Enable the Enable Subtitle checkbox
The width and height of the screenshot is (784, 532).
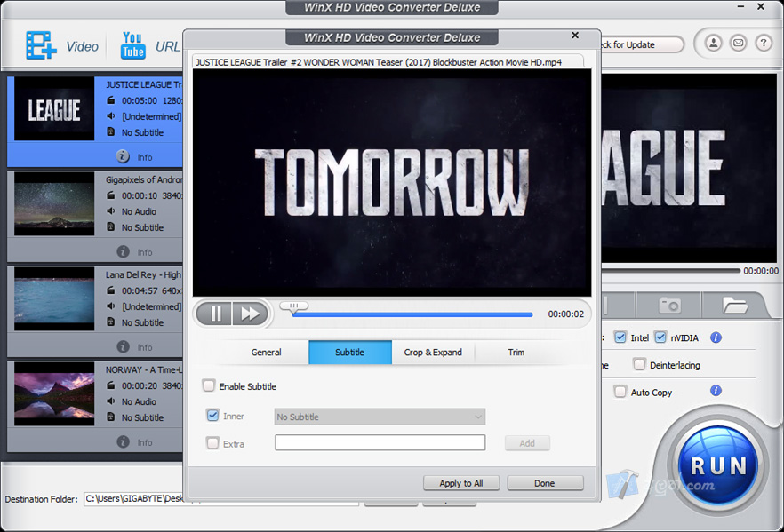209,385
